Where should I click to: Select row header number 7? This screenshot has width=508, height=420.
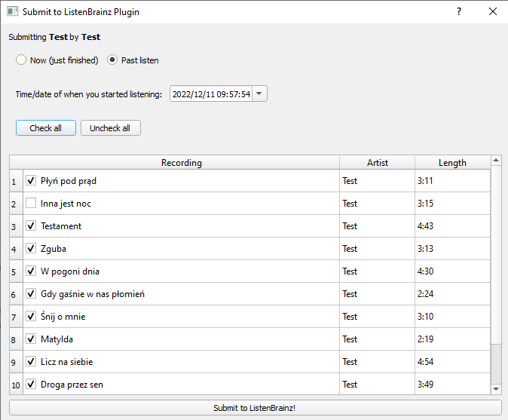point(16,317)
